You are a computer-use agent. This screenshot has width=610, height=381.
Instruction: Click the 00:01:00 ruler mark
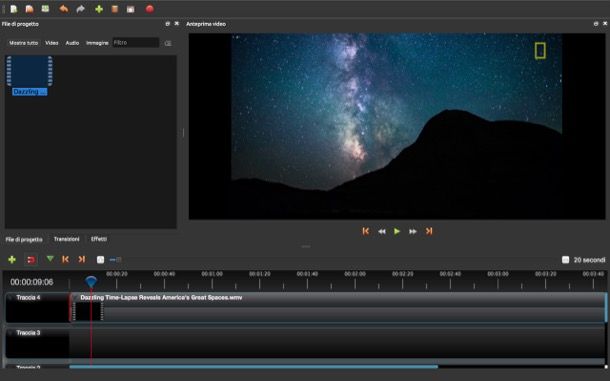[212, 274]
